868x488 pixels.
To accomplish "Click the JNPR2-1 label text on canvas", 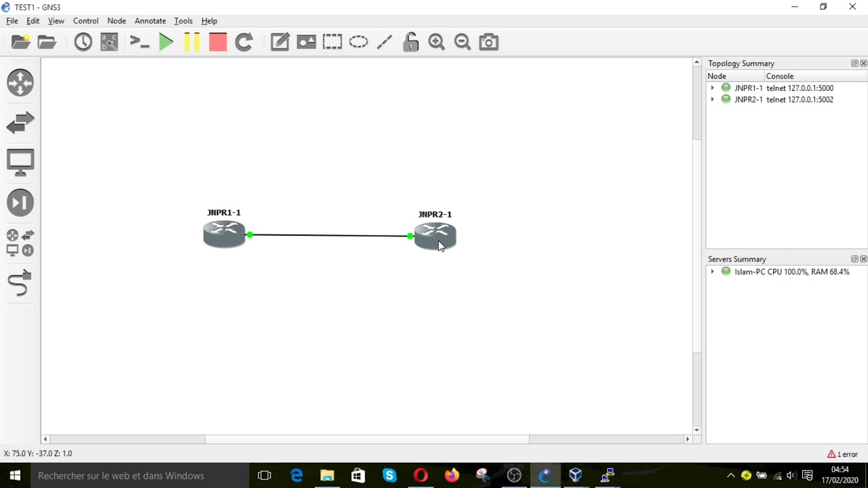I will tap(435, 215).
